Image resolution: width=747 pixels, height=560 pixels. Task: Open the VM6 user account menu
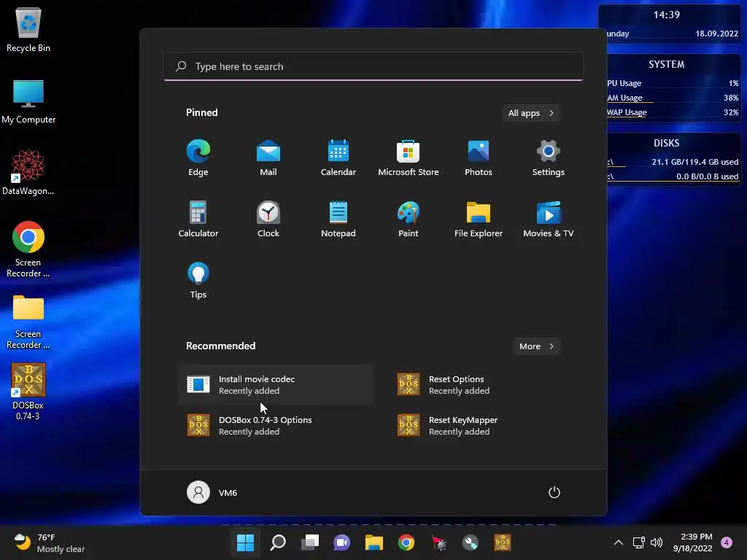pos(212,492)
